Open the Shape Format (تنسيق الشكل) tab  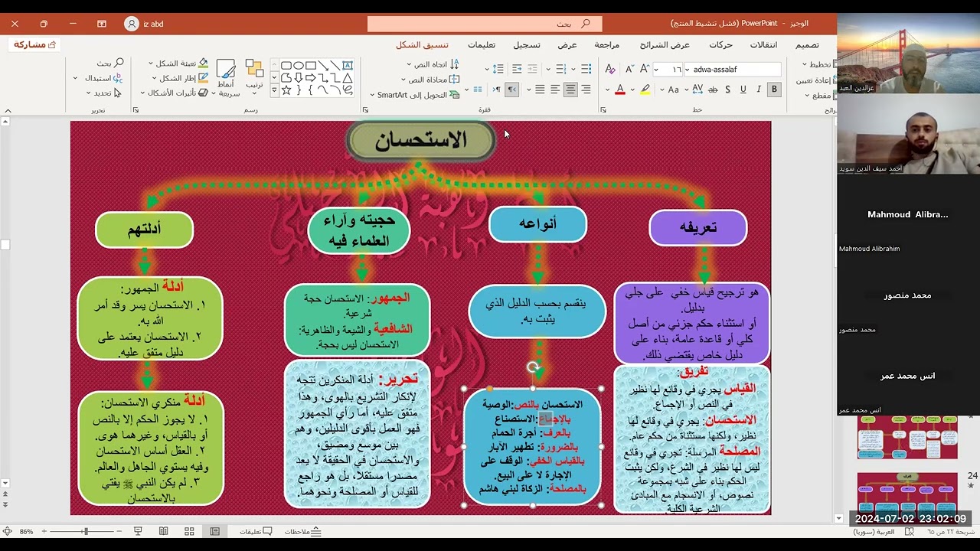coord(422,44)
